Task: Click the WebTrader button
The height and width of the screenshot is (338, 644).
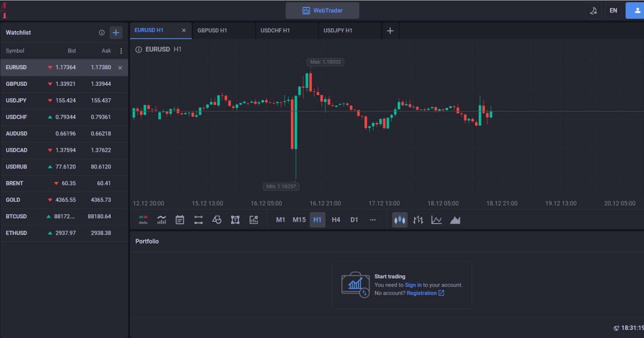Action: [x=323, y=10]
